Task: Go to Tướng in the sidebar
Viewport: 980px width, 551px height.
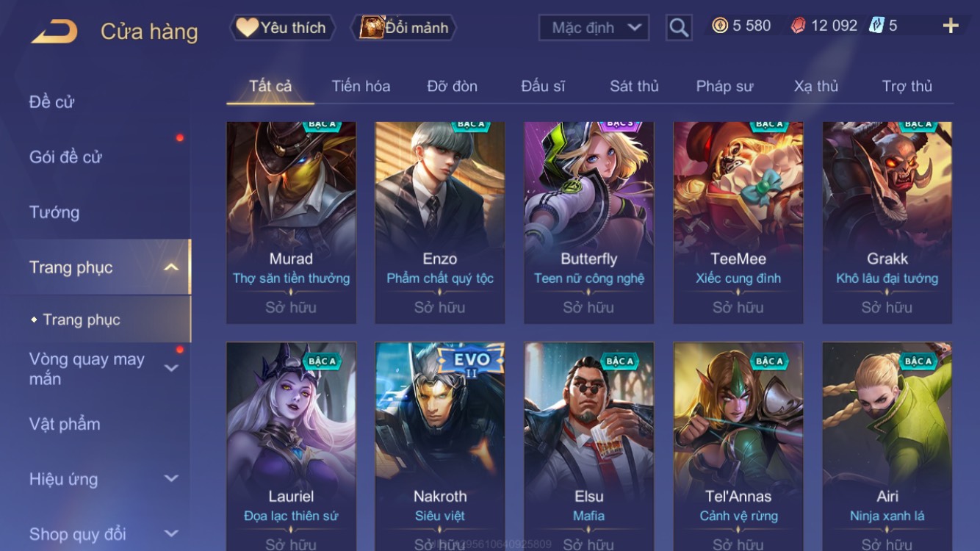Action: coord(54,212)
